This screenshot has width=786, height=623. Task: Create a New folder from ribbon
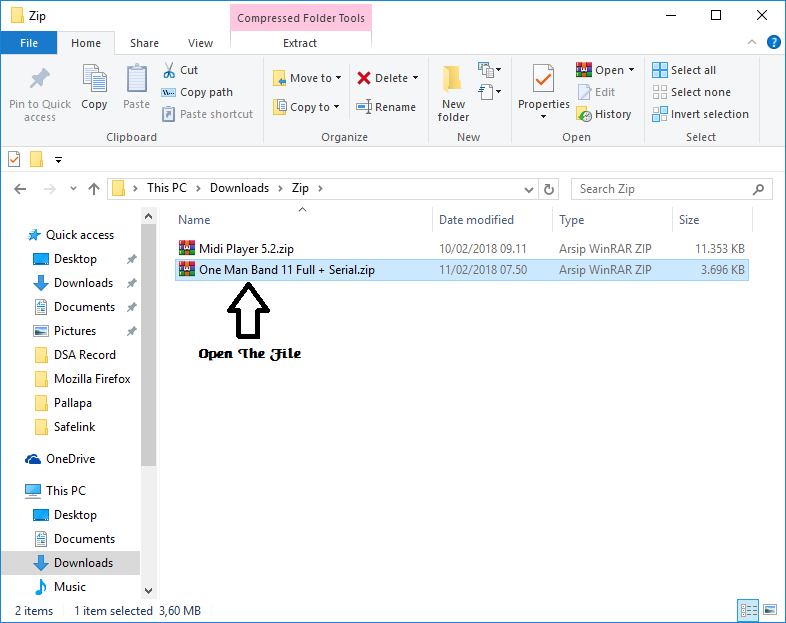click(453, 94)
